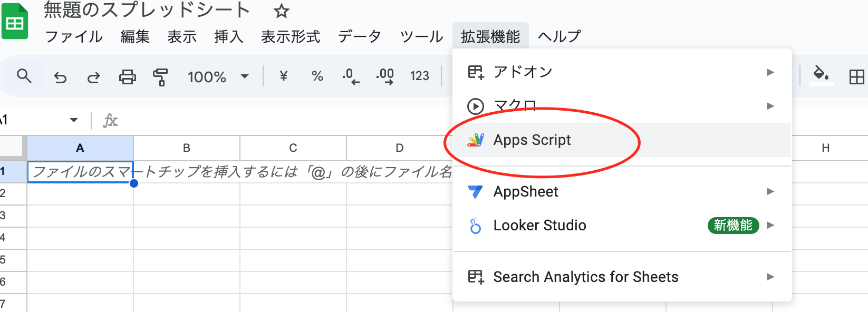Select column D header
Screen dimensions: 868x312
[x=399, y=148]
